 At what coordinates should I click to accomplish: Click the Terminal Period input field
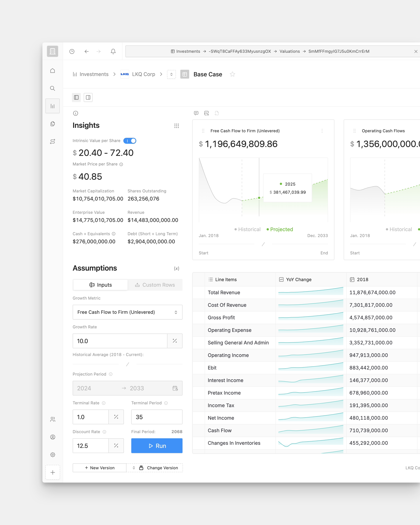coord(157,417)
